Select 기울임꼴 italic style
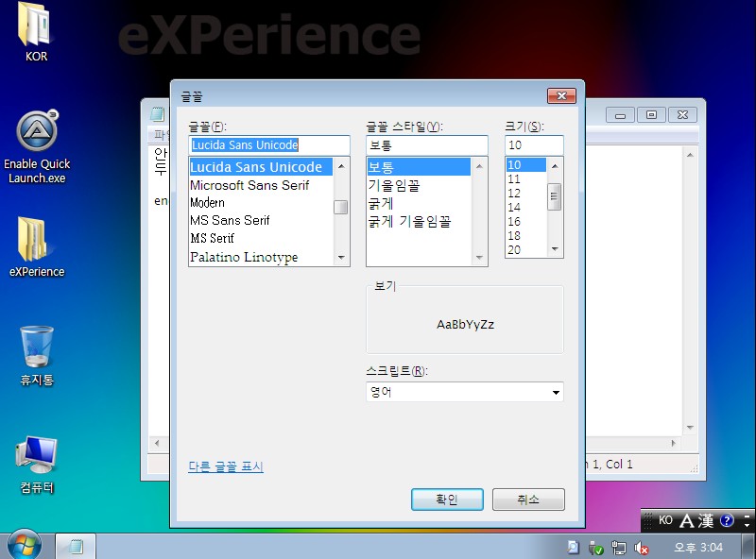The image size is (756, 559). coord(419,185)
